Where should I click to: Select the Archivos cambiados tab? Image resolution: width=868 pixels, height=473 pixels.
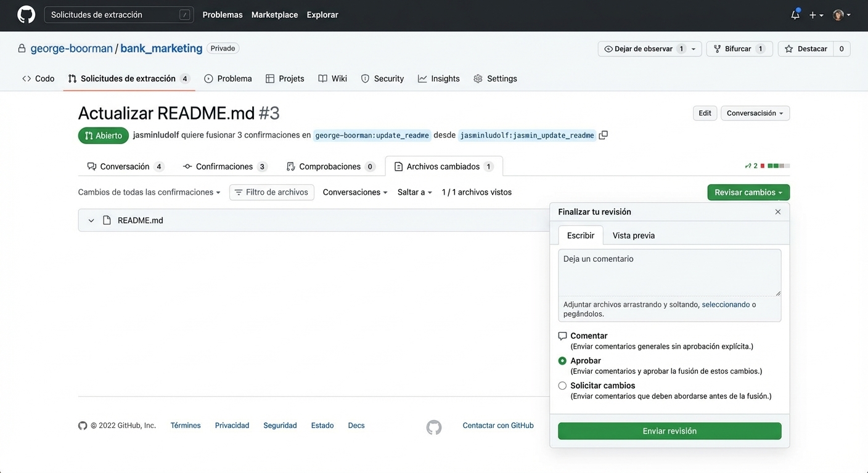click(x=444, y=166)
